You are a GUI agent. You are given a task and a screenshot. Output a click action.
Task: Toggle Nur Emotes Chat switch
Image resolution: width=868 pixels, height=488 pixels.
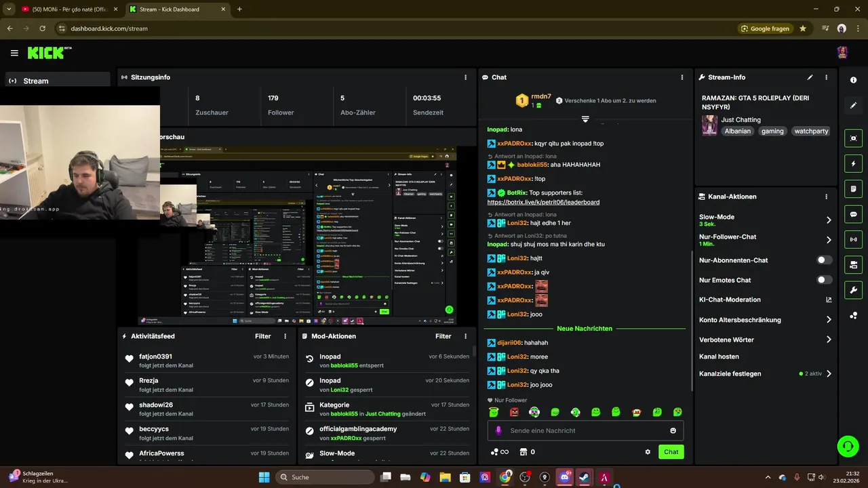[x=824, y=280]
